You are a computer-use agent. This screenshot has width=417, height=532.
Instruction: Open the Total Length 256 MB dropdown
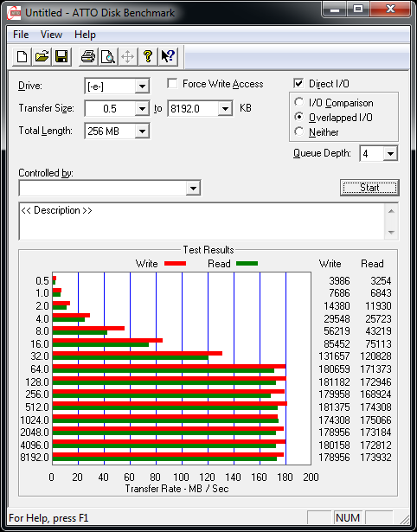(117, 131)
